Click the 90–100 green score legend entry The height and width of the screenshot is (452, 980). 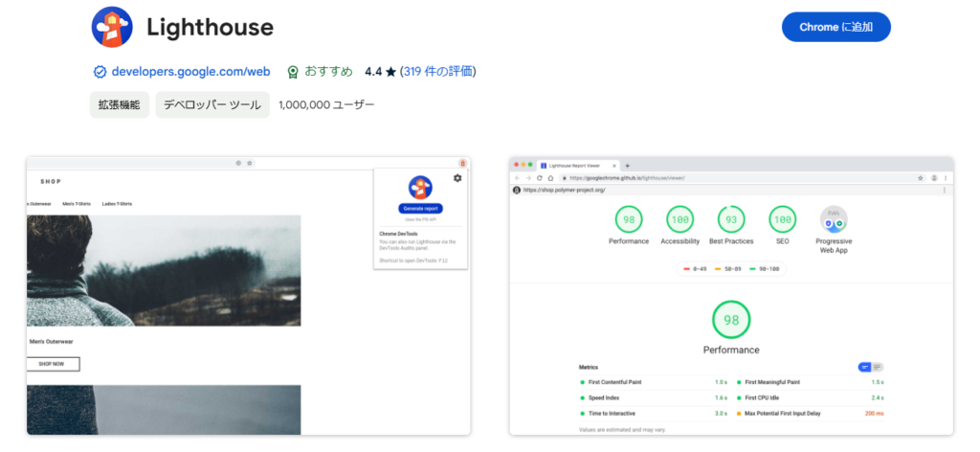tap(764, 269)
